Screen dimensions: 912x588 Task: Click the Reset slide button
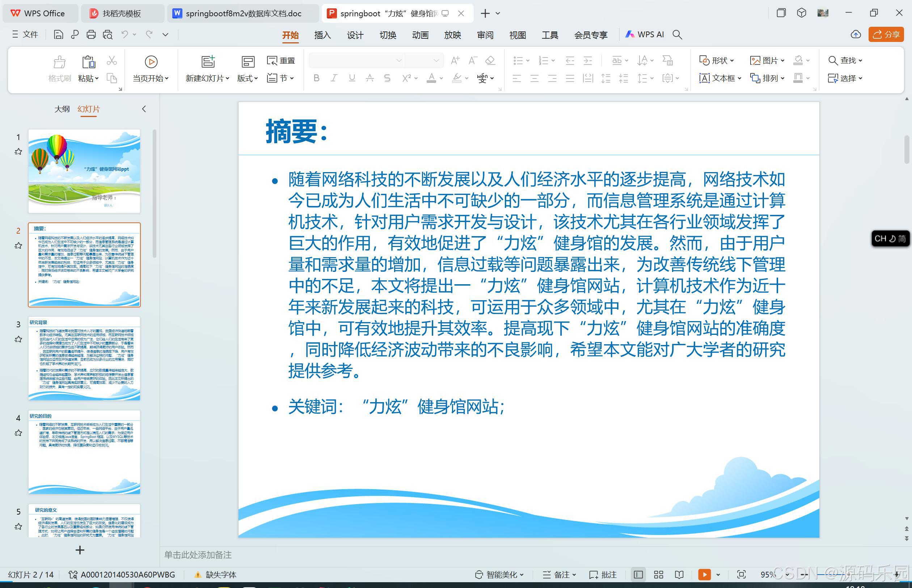click(x=281, y=60)
